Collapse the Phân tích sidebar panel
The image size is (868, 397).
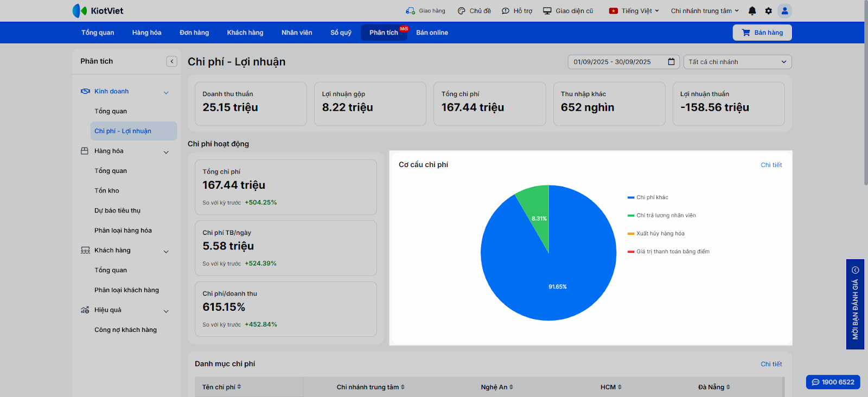(172, 61)
